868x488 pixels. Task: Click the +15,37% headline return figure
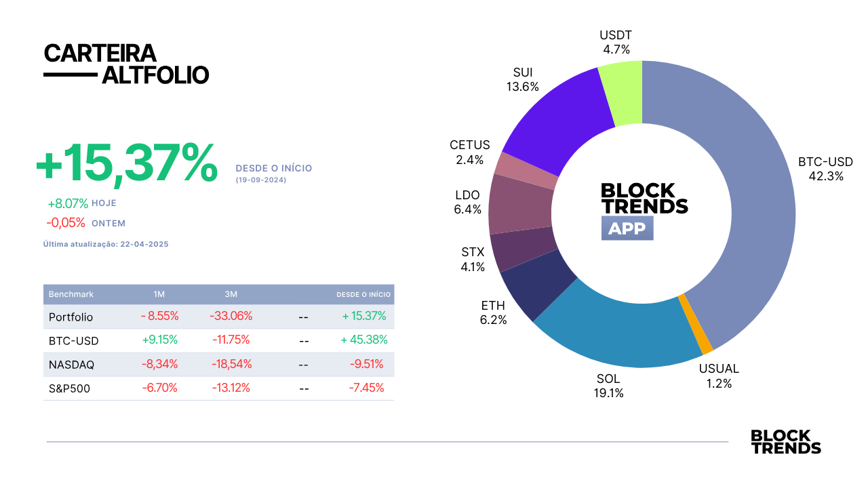tap(127, 163)
